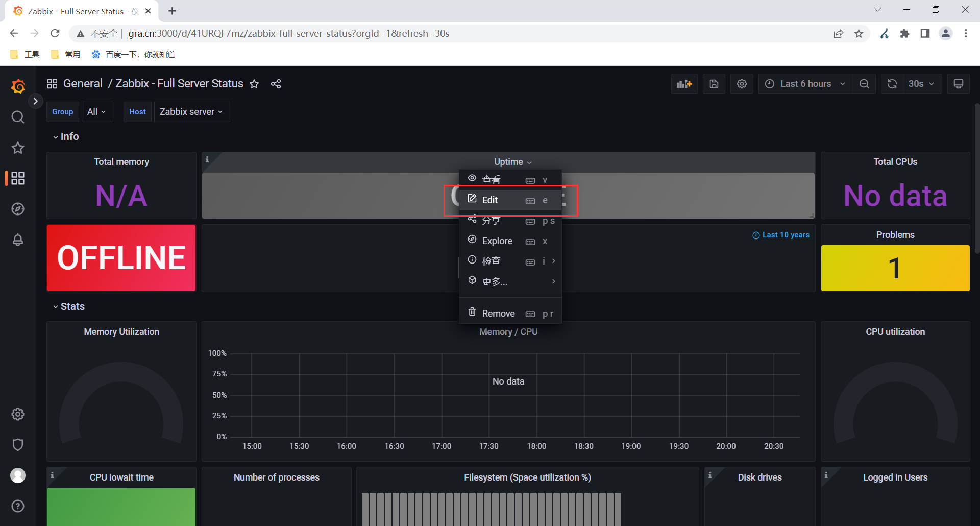Open the 30s refresh interval dropdown
This screenshot has height=526, width=980.
tap(921, 84)
